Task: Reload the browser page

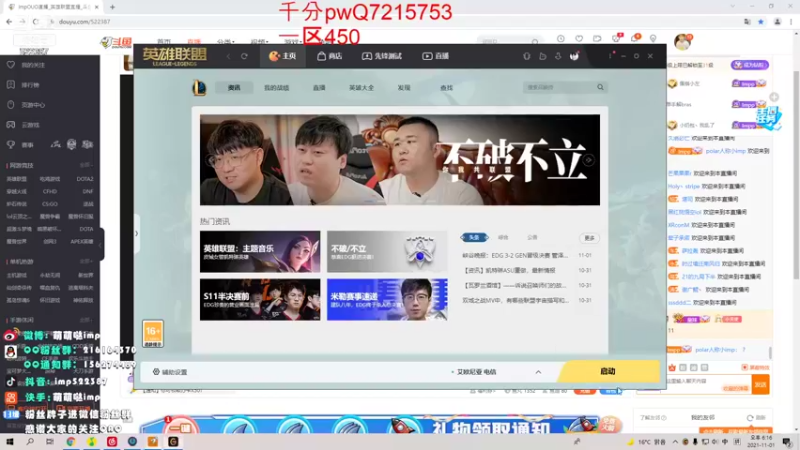Action: (x=35, y=22)
